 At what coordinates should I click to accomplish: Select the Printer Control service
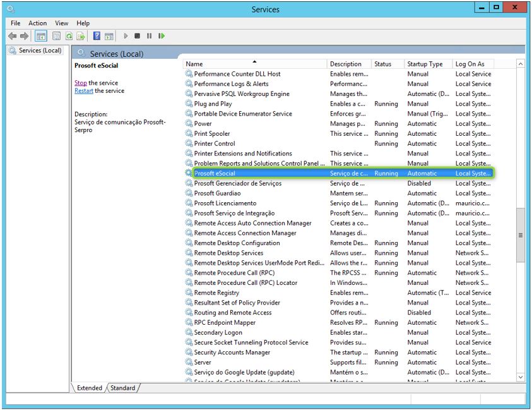[338, 143]
